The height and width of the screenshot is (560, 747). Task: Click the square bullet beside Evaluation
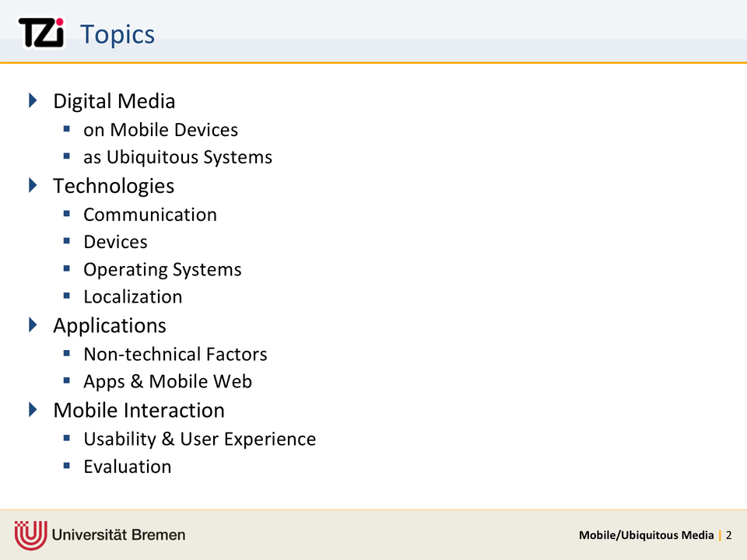tap(67, 466)
